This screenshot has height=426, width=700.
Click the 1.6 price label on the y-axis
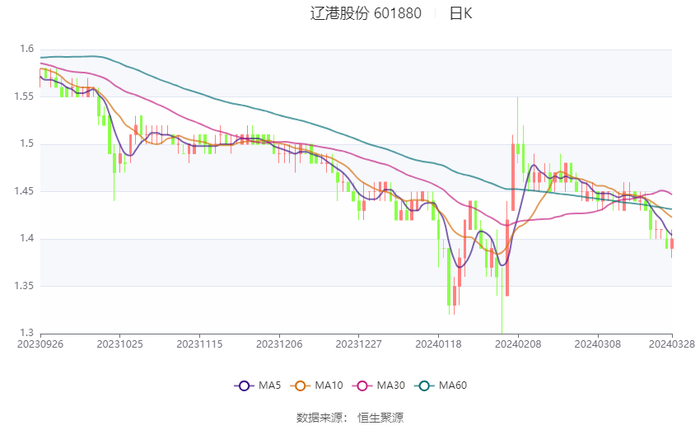pyautogui.click(x=27, y=49)
